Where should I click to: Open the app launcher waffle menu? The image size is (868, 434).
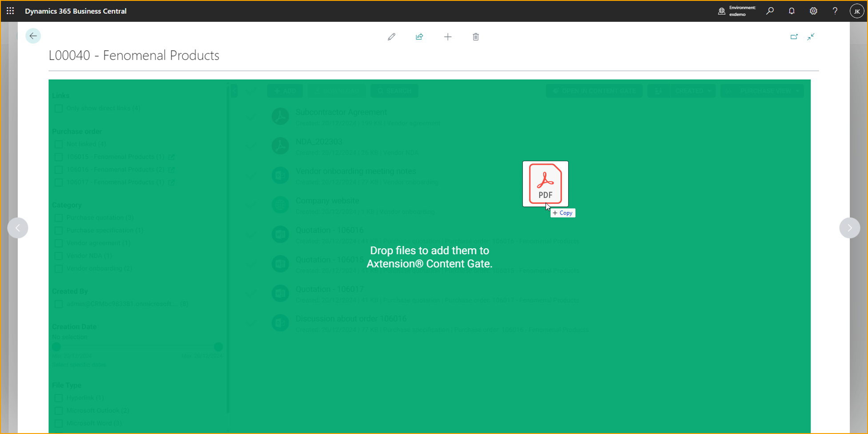point(10,11)
